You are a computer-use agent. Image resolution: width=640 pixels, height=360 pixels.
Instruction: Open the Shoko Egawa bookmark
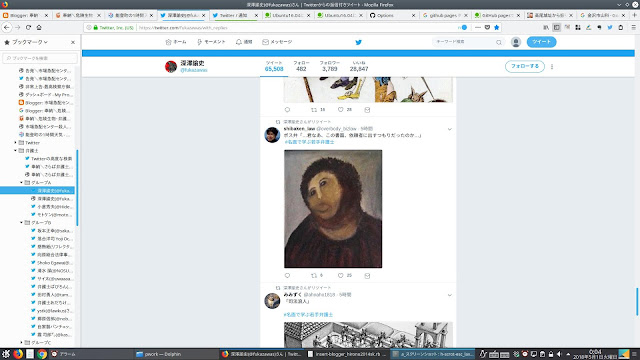[51, 262]
